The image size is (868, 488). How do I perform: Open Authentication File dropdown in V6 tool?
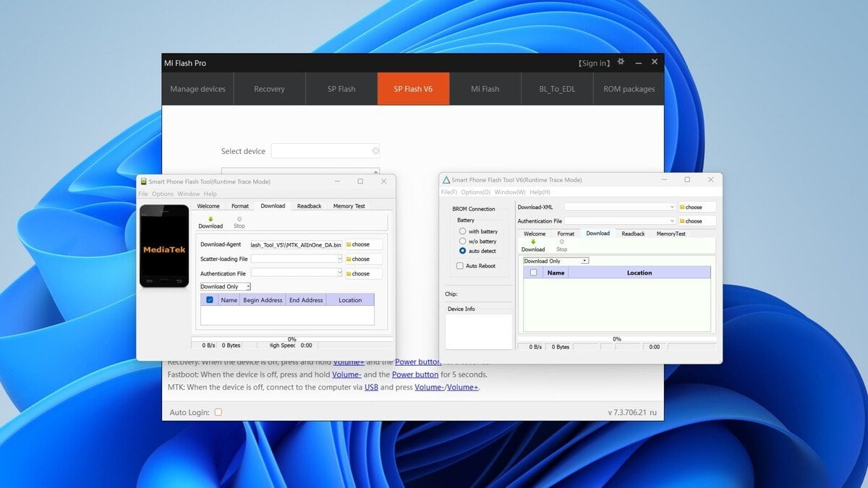(672, 221)
